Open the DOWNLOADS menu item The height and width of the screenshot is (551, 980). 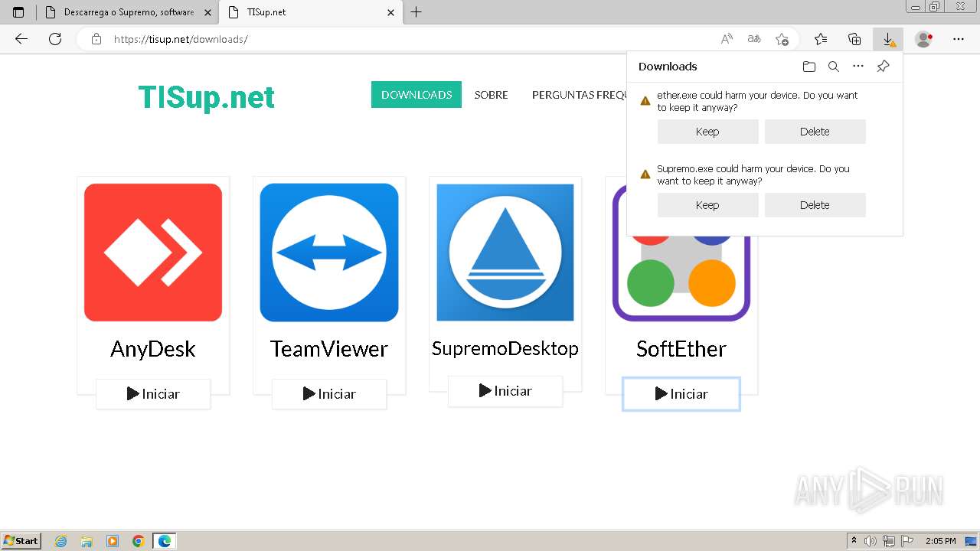[416, 95]
